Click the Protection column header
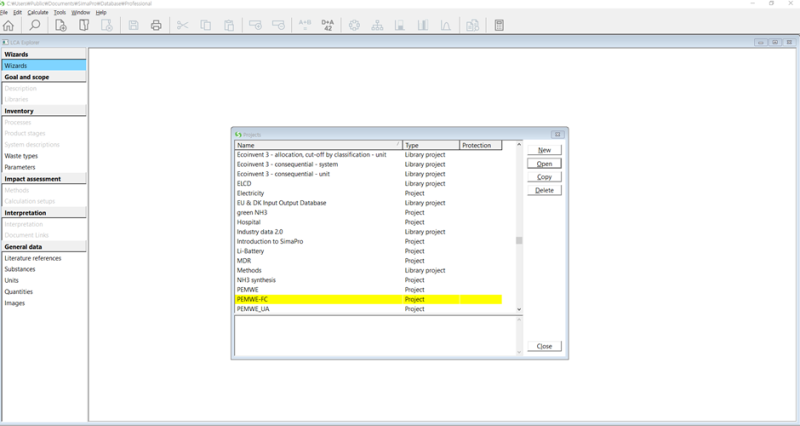The width and height of the screenshot is (800, 426). [481, 145]
